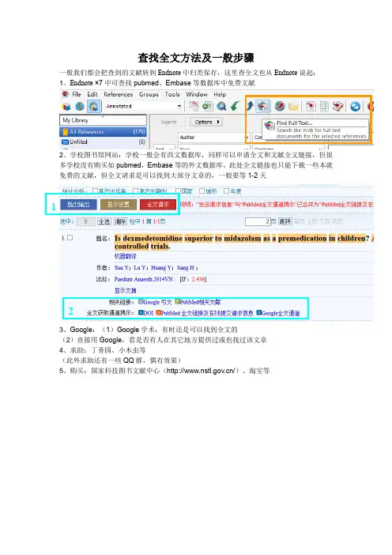The image size is (392, 555).
Task: Check the 国家 checkbox
Action: pyautogui.click(x=179, y=191)
